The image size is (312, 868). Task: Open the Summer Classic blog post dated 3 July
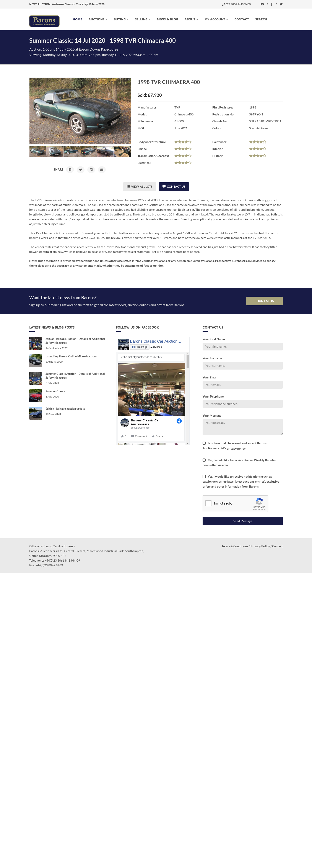(x=55, y=391)
